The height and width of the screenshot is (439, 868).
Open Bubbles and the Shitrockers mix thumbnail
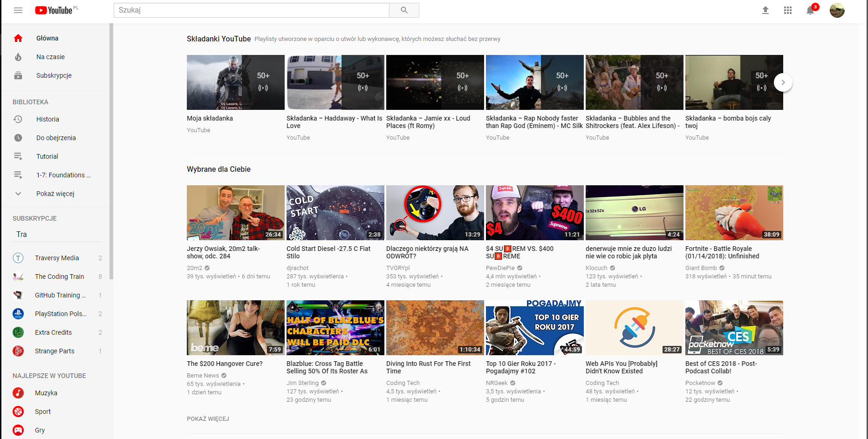coord(635,82)
